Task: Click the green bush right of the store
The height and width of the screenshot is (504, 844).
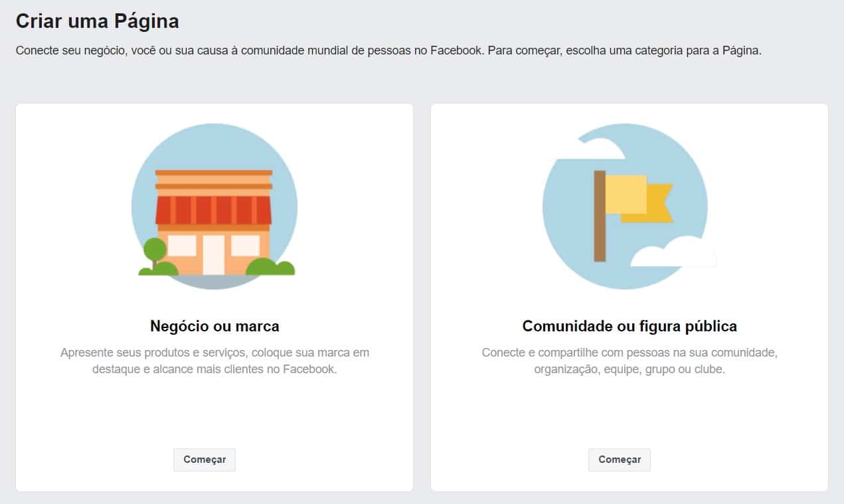Action: pyautogui.click(x=271, y=266)
